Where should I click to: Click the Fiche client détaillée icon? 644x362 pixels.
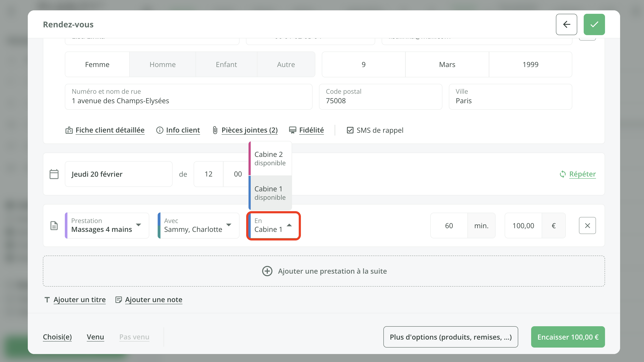pos(69,130)
